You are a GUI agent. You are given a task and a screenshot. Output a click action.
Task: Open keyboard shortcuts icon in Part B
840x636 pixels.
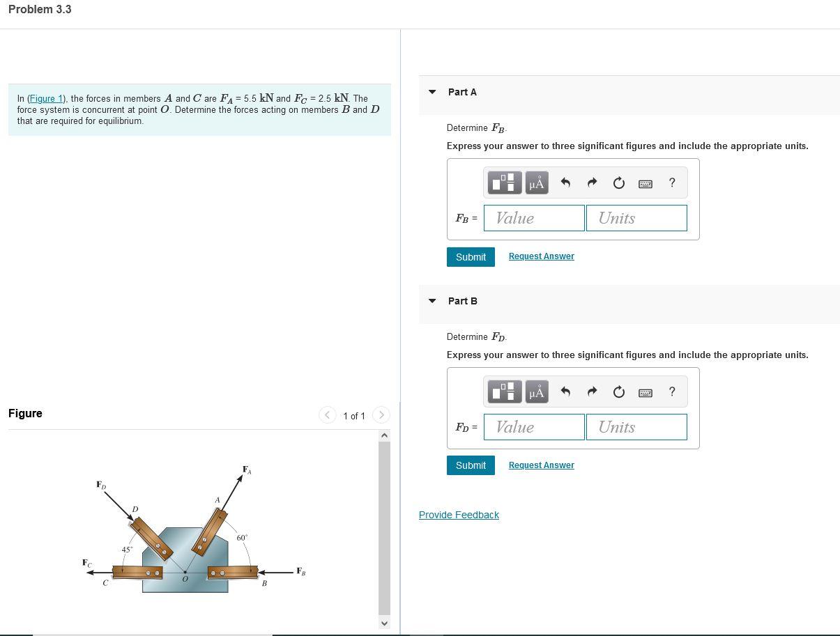(646, 392)
